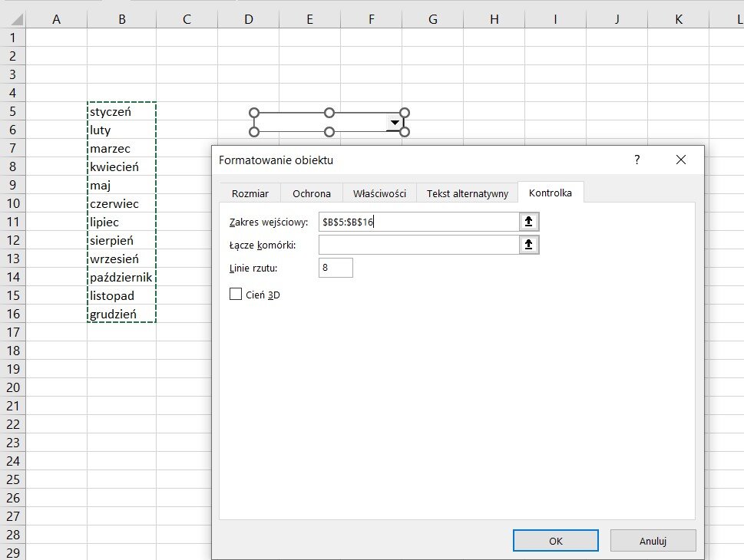Select row 17 by its header
Screen dimensions: 744x560
(13, 332)
